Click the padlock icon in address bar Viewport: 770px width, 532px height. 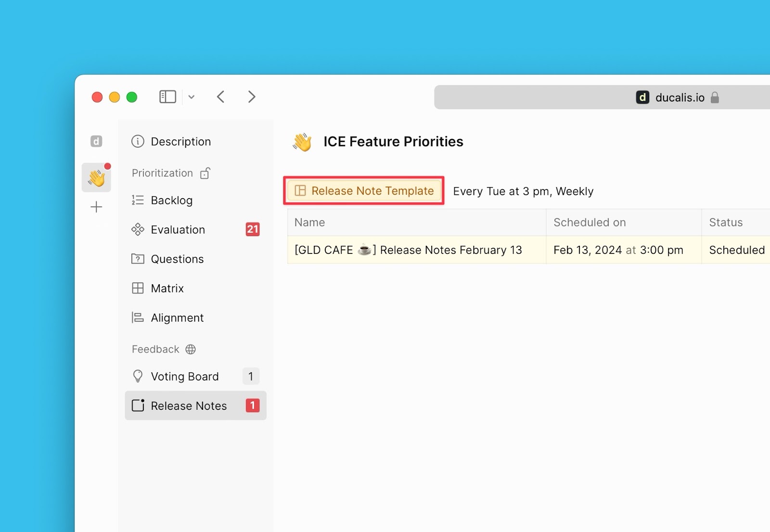pyautogui.click(x=715, y=98)
